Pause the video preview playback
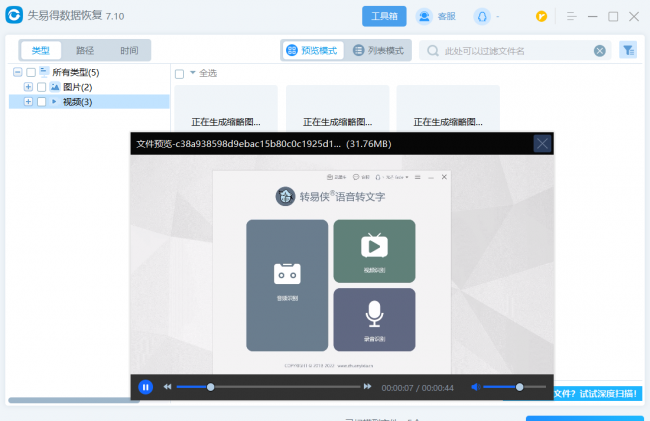Viewport: 650px width, 421px height. click(146, 387)
